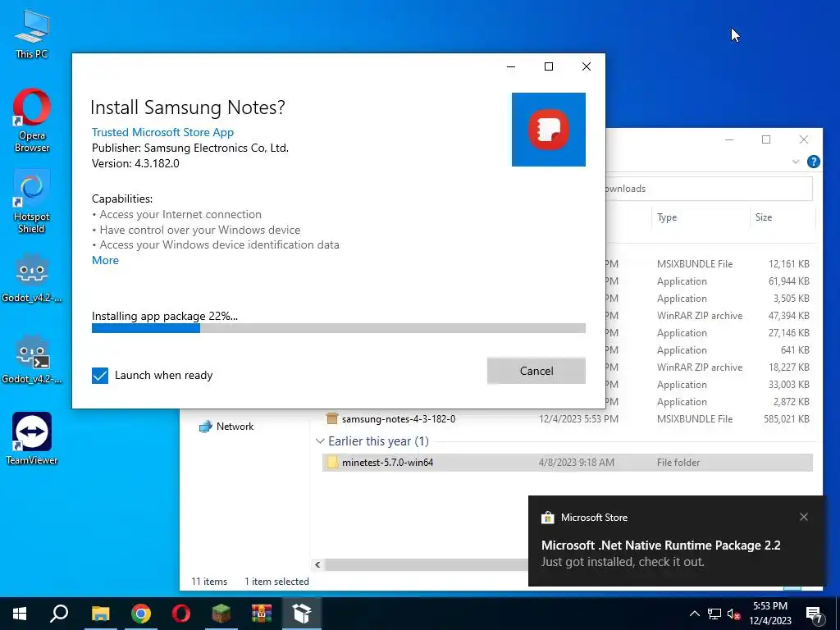Uncheck the Launch when ready checkbox
Image resolution: width=840 pixels, height=630 pixels.
pyautogui.click(x=100, y=376)
